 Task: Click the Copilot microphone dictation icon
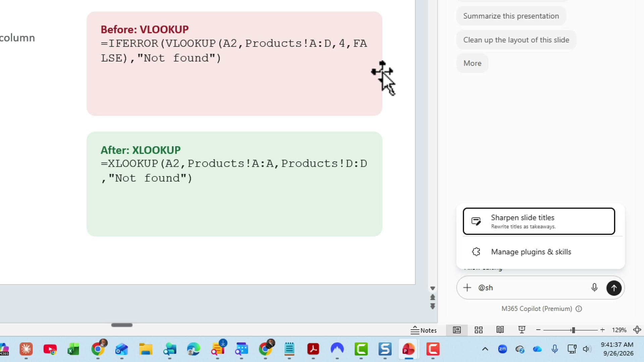(594, 288)
